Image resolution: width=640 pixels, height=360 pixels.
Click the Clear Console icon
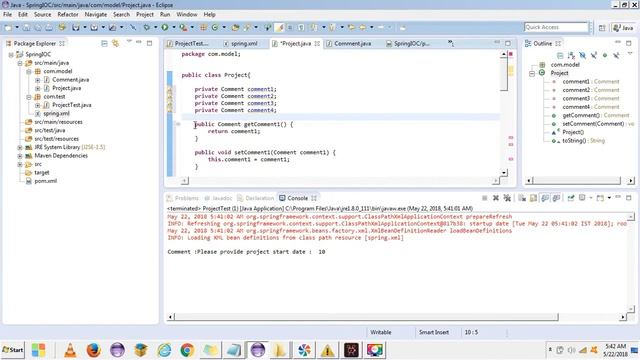[522, 198]
